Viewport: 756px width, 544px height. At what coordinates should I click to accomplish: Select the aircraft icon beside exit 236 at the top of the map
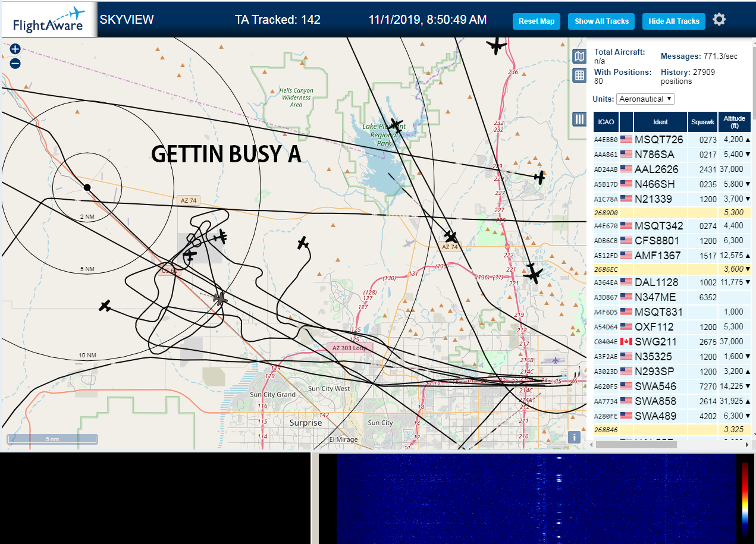(495, 45)
